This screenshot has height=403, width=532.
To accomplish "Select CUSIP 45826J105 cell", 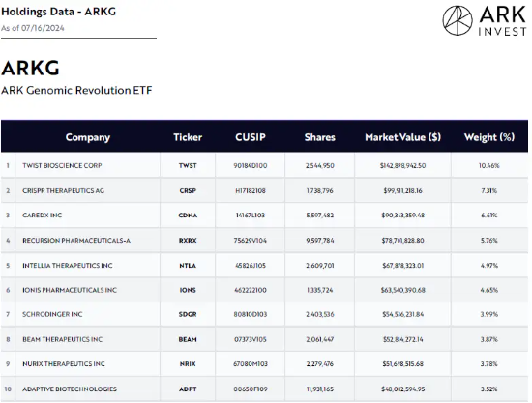I will tap(251, 266).
